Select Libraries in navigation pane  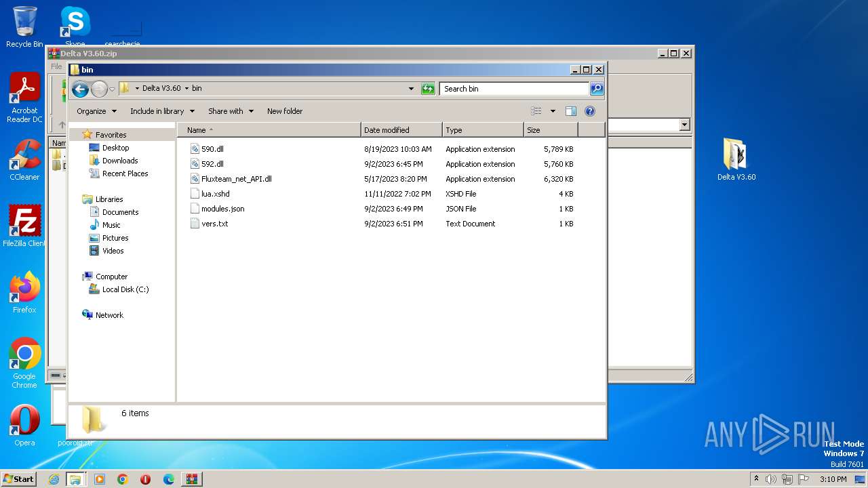point(109,199)
